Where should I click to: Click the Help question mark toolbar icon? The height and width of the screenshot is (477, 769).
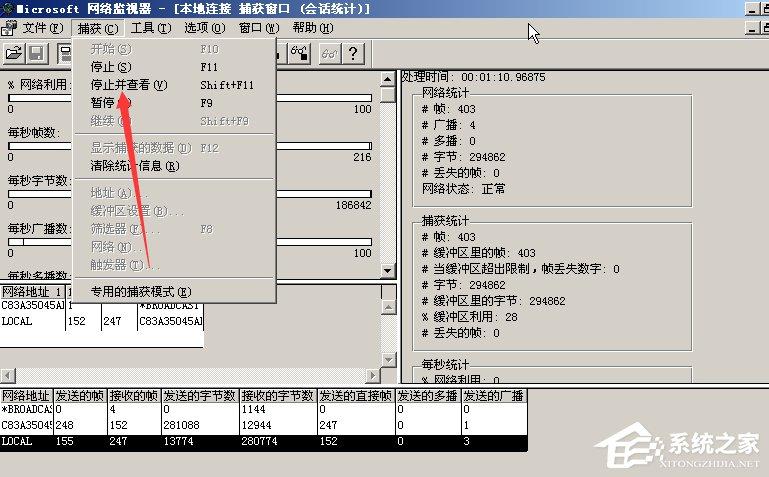353,53
